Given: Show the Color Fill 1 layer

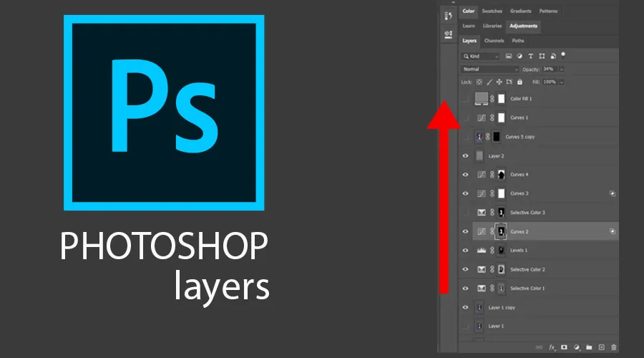Looking at the screenshot, I should click(465, 99).
